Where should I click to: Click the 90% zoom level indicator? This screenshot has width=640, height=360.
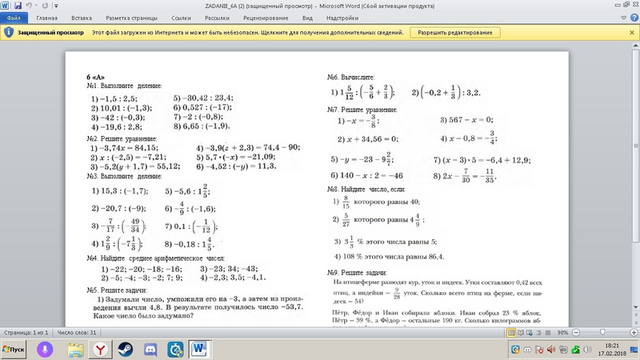[x=563, y=333]
